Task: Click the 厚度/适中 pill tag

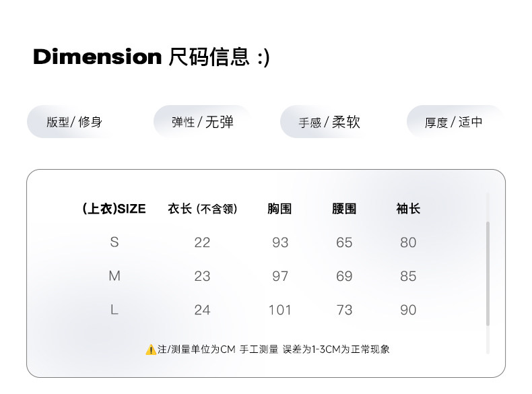Action: click(x=454, y=122)
